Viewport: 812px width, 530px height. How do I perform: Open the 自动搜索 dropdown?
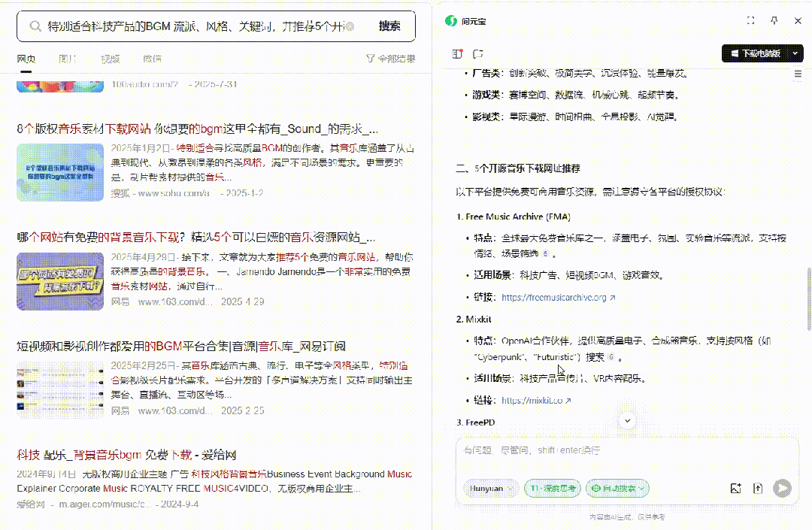(617, 489)
